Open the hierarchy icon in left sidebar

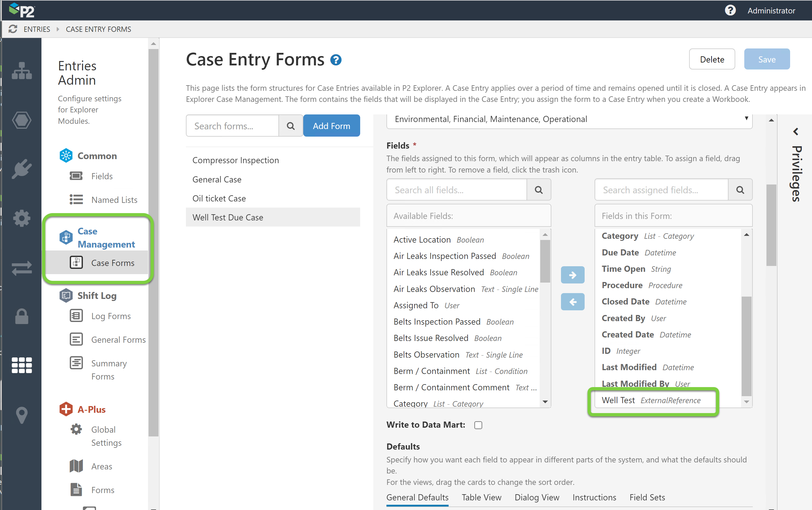(22, 71)
